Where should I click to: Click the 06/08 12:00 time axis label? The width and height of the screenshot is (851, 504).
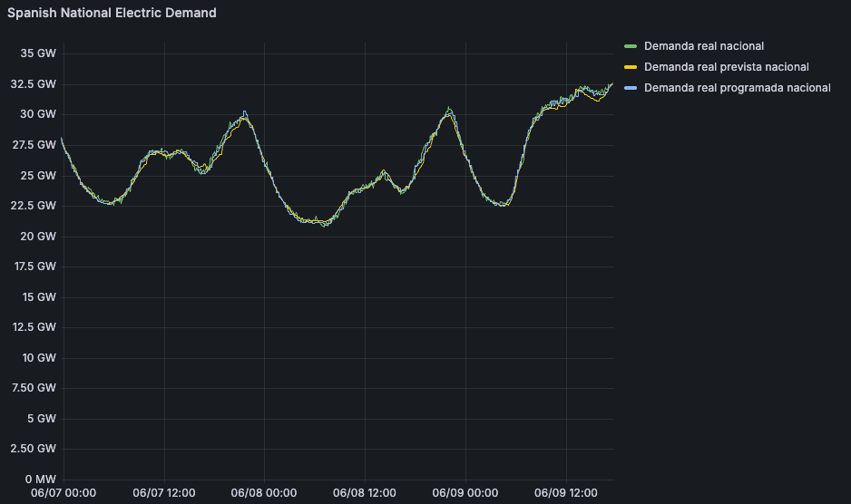click(x=365, y=493)
